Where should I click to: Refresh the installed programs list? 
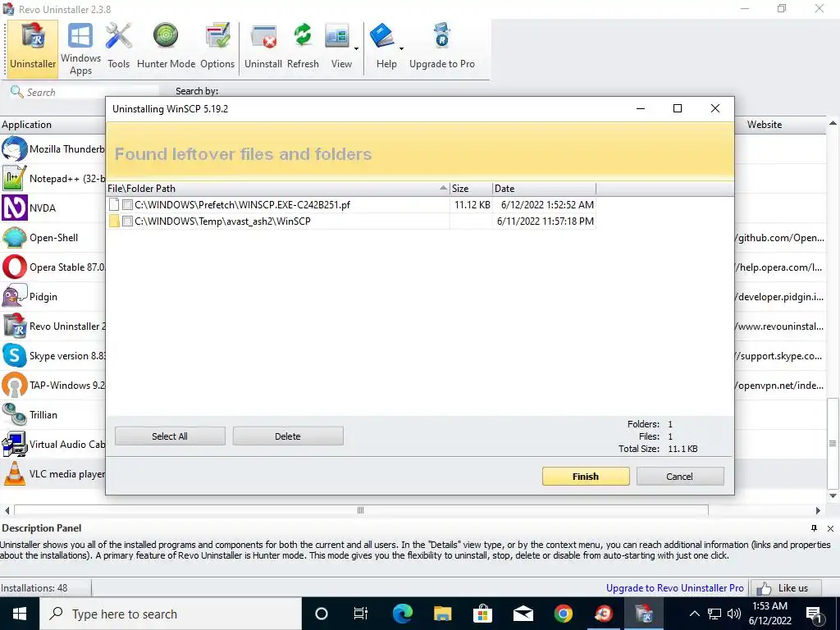click(303, 47)
